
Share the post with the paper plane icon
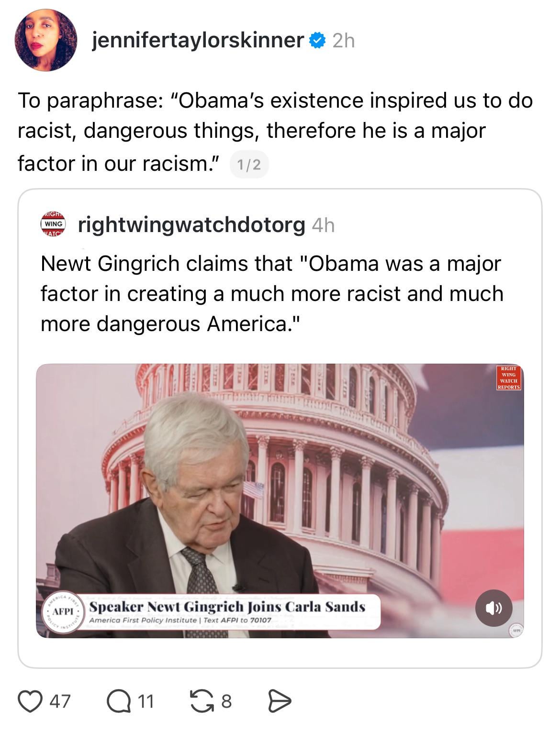(x=279, y=701)
